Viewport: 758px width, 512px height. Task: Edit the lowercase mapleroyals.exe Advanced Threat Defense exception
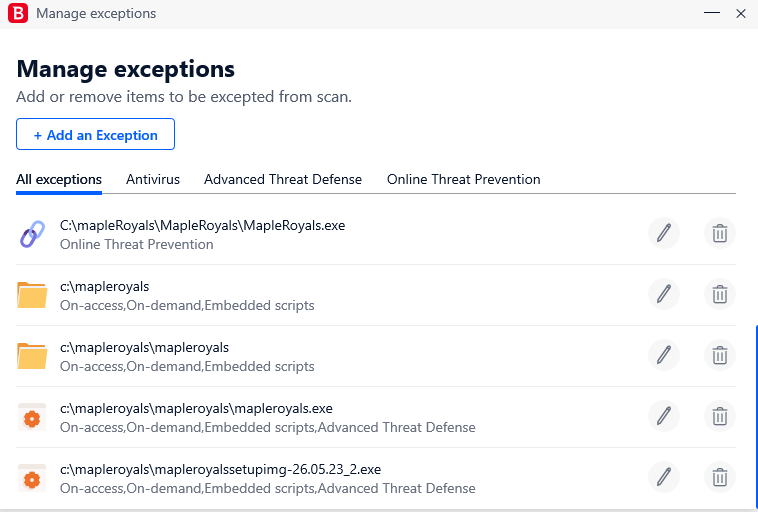tap(664, 416)
